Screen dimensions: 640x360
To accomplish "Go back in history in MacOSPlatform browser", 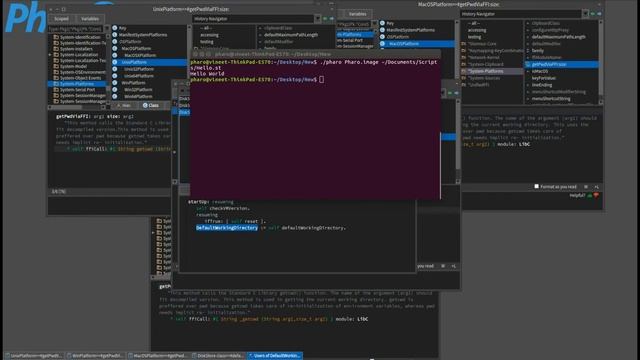I will click(593, 14).
